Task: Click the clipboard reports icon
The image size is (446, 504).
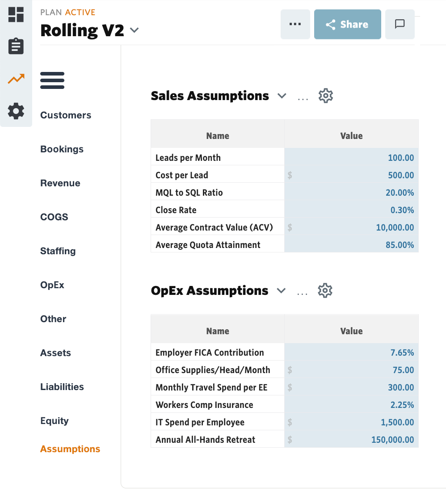Action: tap(16, 46)
